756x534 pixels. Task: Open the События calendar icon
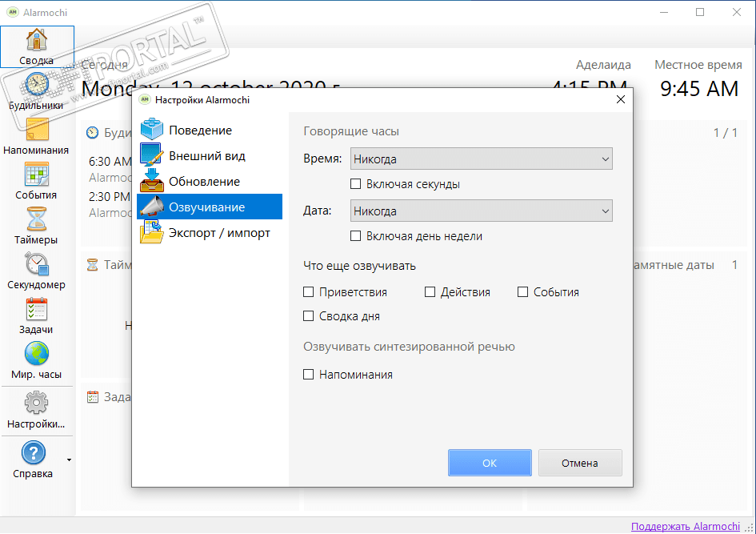[37, 175]
